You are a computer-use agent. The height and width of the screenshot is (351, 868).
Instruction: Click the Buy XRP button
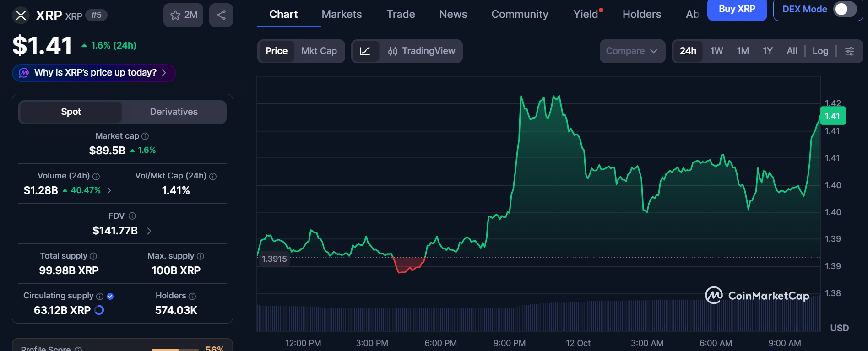point(737,9)
